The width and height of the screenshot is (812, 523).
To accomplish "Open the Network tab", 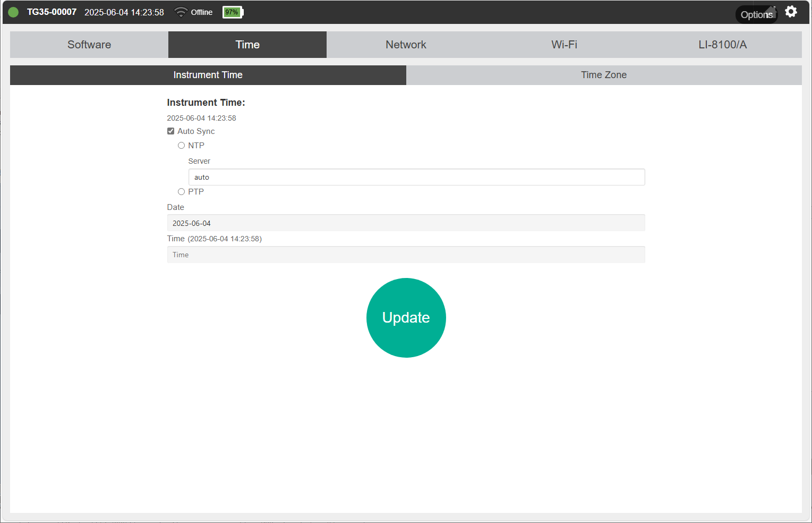I will 406,45.
